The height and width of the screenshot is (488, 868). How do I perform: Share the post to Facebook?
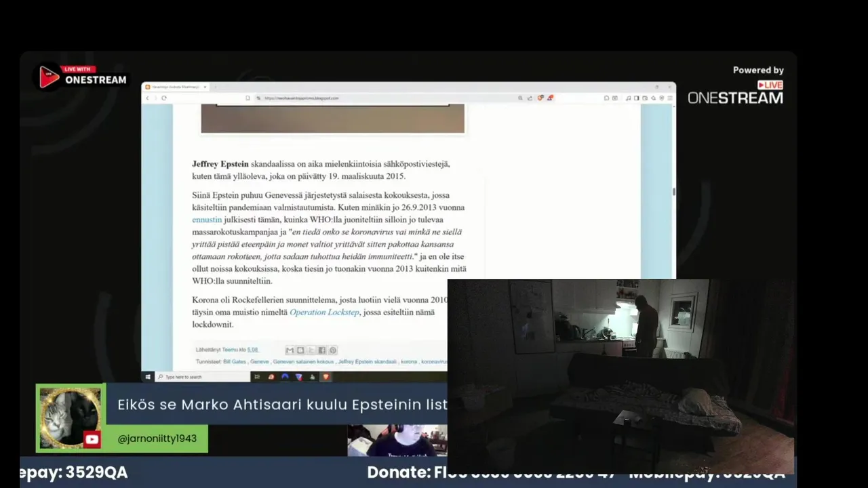tap(322, 350)
